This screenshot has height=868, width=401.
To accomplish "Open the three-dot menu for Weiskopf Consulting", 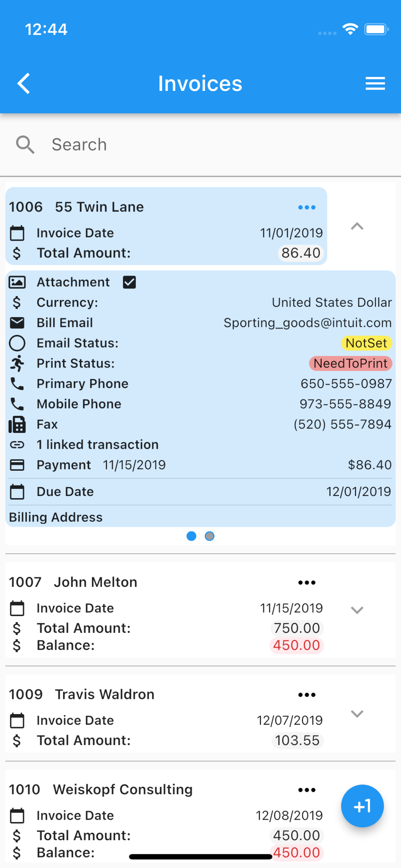I will tap(307, 790).
